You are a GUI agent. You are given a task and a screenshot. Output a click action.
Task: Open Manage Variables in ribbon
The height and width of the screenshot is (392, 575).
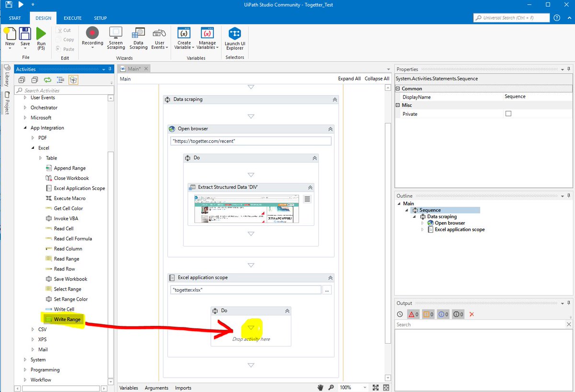pyautogui.click(x=207, y=33)
